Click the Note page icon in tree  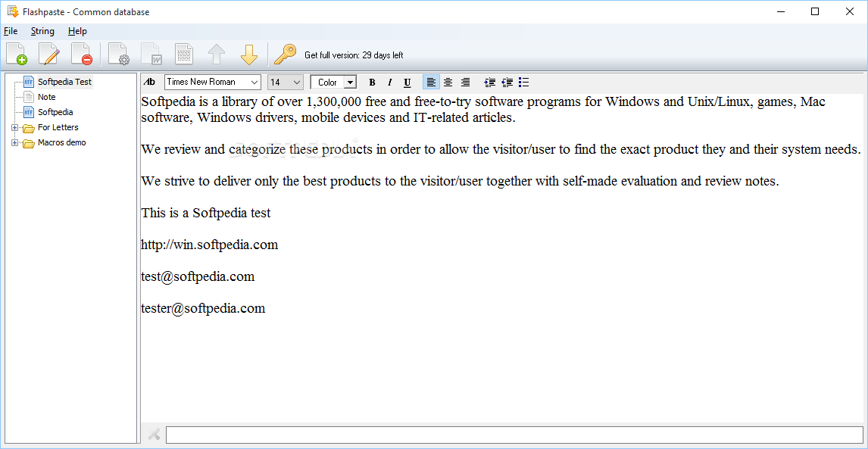tap(29, 97)
